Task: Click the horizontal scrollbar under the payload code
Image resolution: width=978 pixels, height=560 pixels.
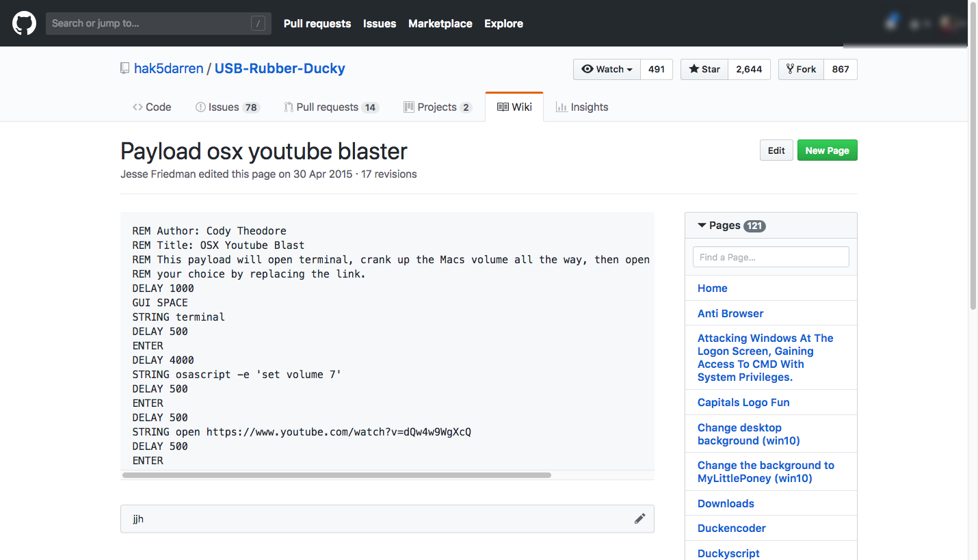Action: [x=335, y=475]
